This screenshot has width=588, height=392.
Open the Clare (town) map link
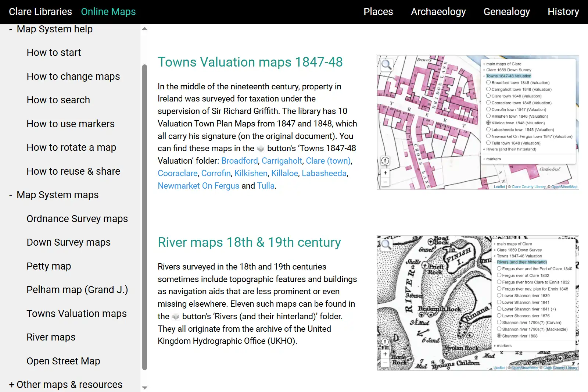tap(328, 161)
